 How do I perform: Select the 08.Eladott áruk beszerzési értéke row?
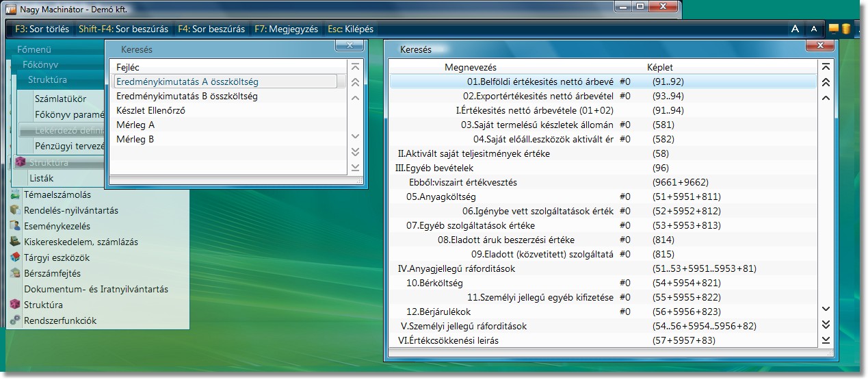click(x=603, y=240)
